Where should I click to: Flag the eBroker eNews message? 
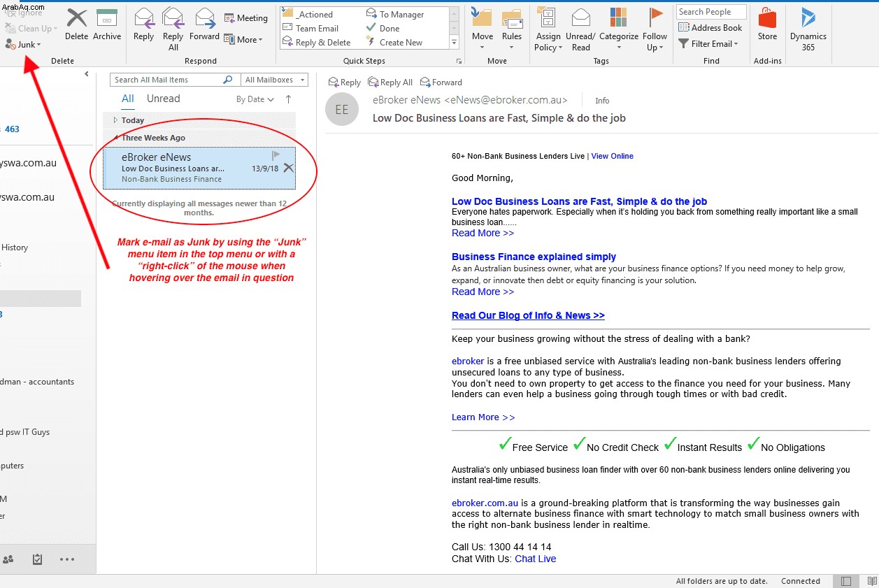276,155
